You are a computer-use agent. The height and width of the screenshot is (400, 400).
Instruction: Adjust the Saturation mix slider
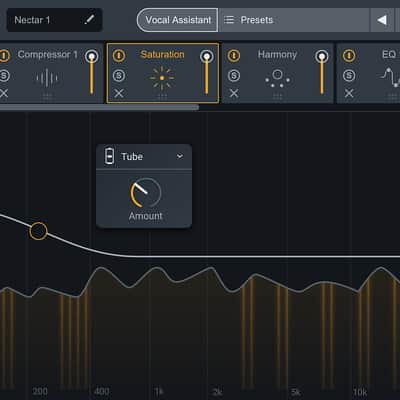(x=207, y=72)
